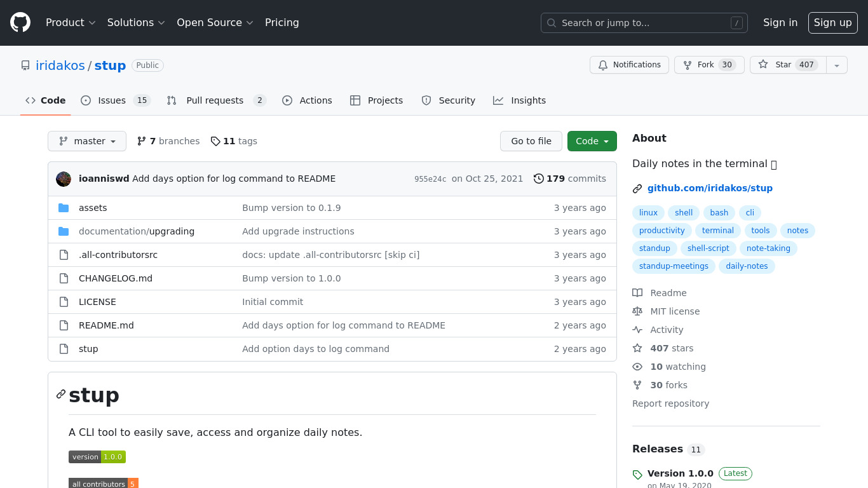The height and width of the screenshot is (488, 868).
Task: Click the assets folder icon
Action: [64, 208]
